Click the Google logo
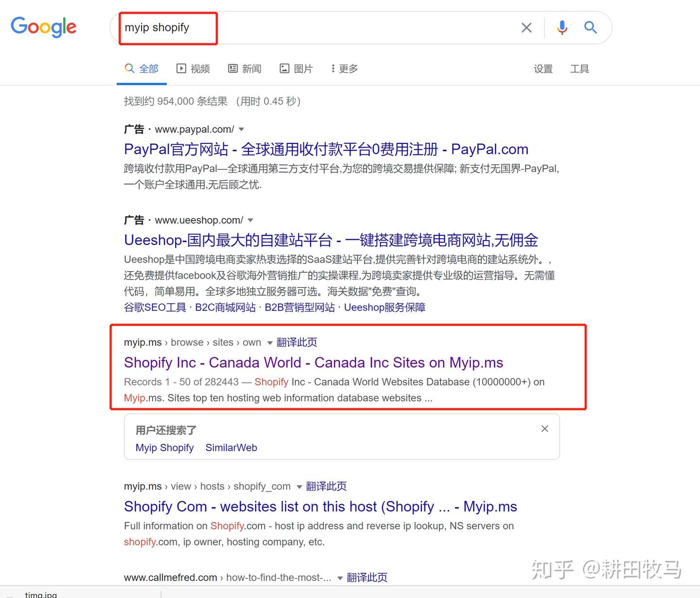 coord(44,27)
